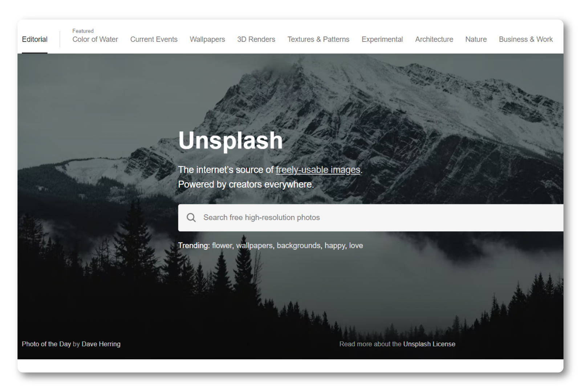
Task: Select the Architecture category
Action: pyautogui.click(x=434, y=39)
